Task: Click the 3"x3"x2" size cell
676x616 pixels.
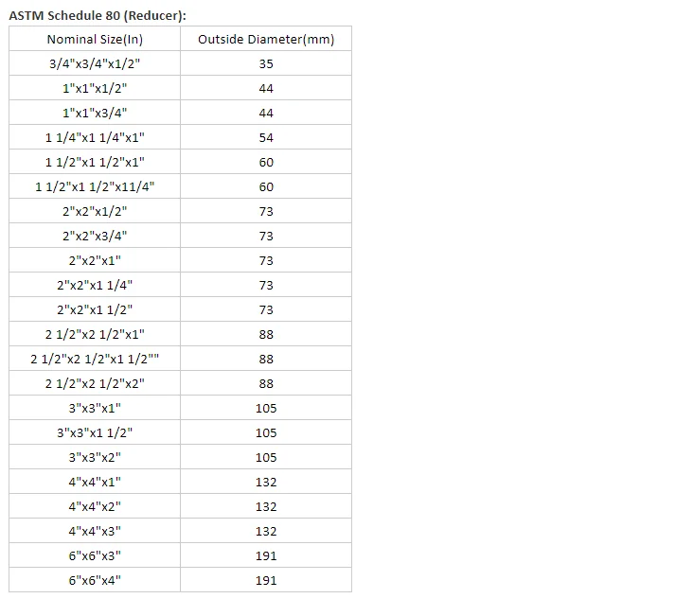Action: click(x=95, y=457)
